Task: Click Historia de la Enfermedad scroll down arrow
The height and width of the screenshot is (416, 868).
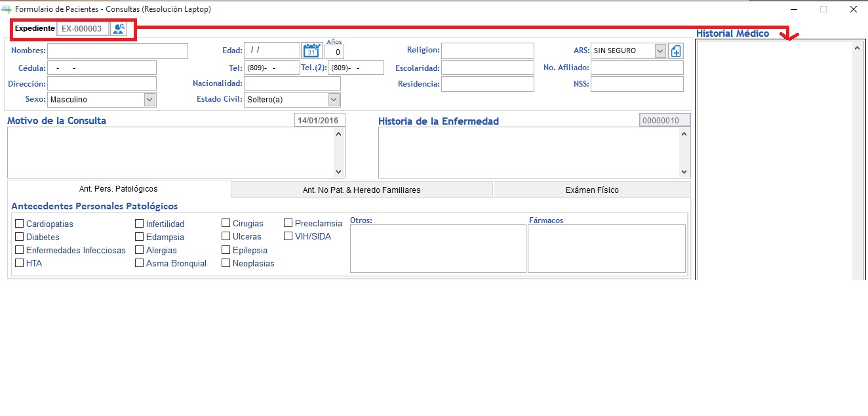Action: [684, 171]
